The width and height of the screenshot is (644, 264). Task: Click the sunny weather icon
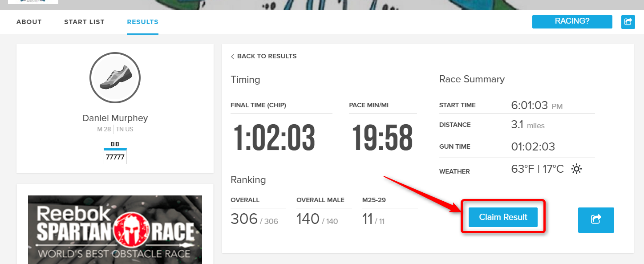576,169
